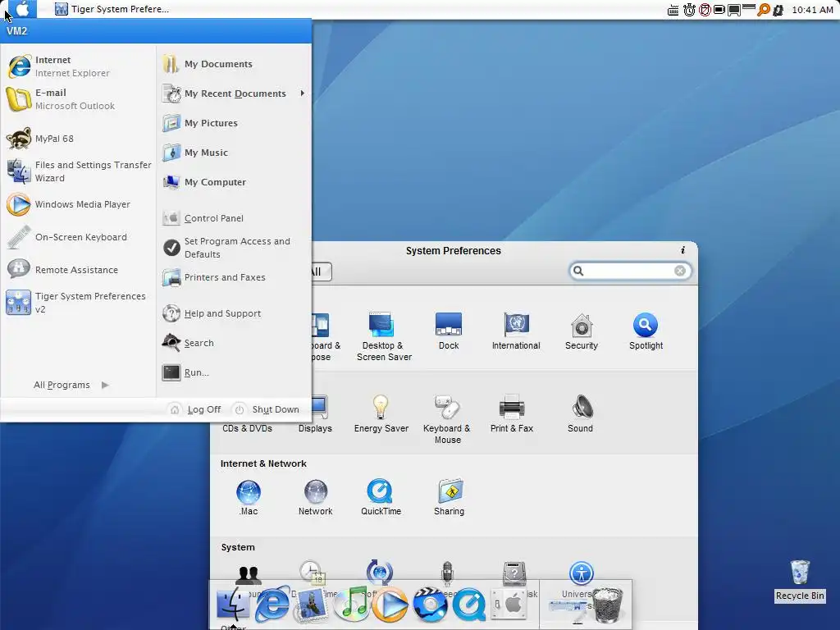Open My Computer from start menu
840x630 pixels.
point(234,182)
